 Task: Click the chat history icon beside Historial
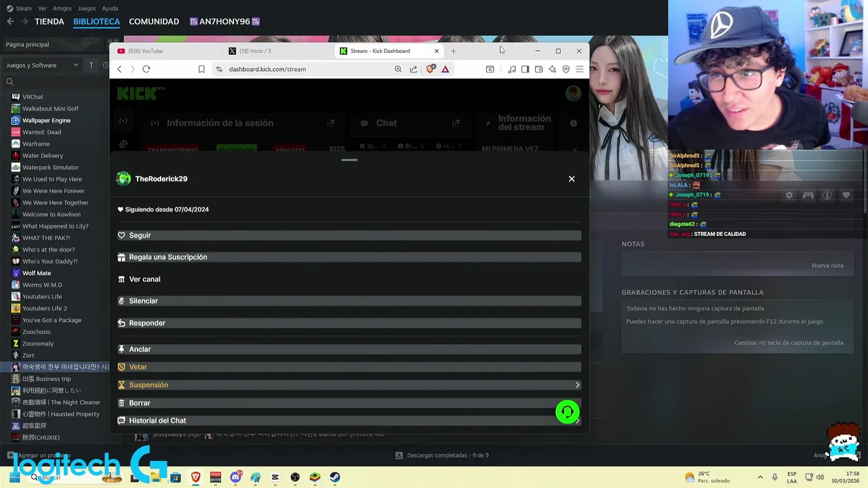point(122,421)
